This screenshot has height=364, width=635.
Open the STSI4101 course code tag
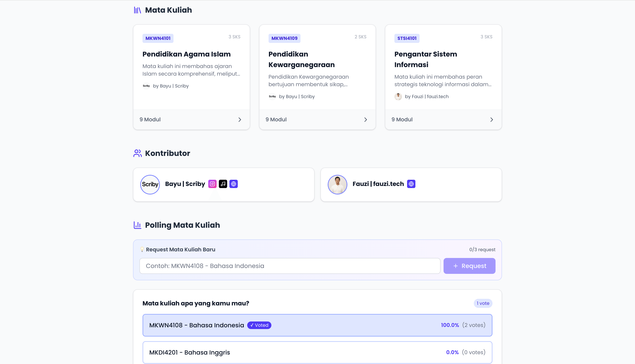pyautogui.click(x=407, y=38)
